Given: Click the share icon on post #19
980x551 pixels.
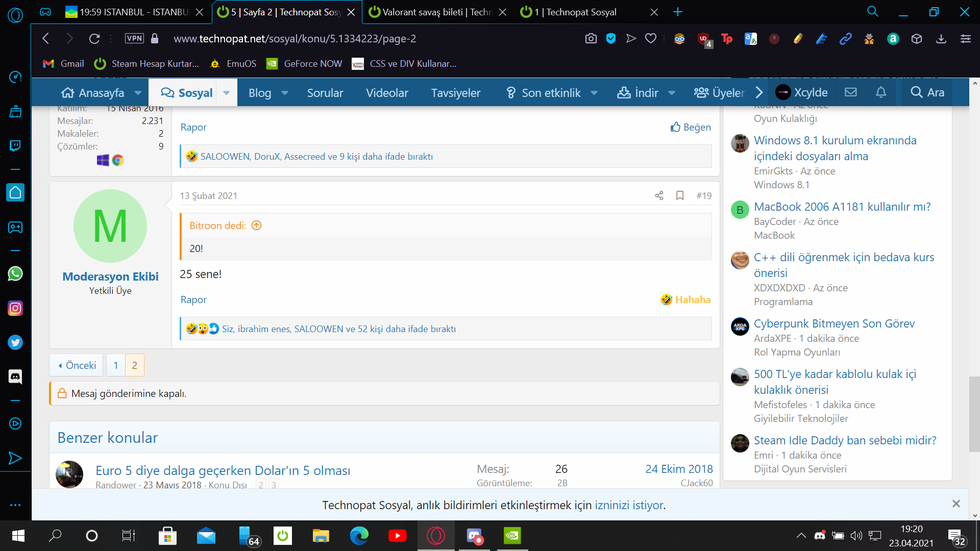Looking at the screenshot, I should [659, 195].
